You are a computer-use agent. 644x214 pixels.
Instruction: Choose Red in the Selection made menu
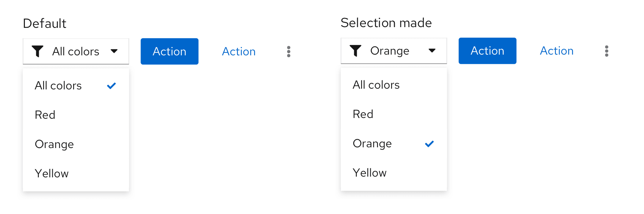tap(363, 114)
